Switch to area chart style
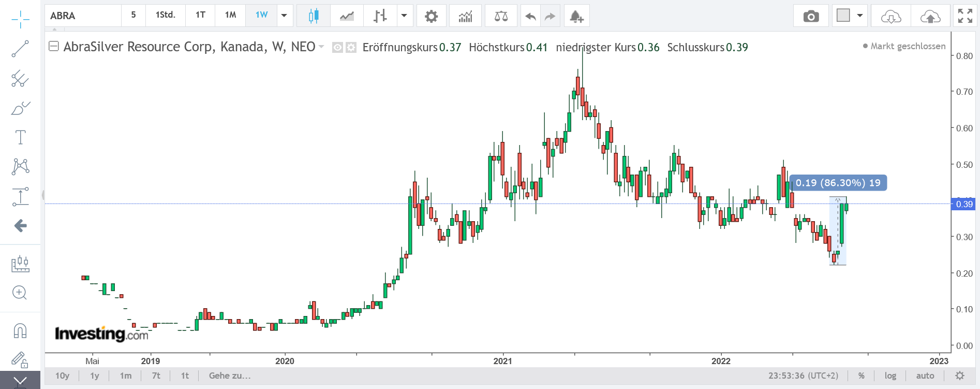Image resolution: width=980 pixels, height=389 pixels. [347, 16]
